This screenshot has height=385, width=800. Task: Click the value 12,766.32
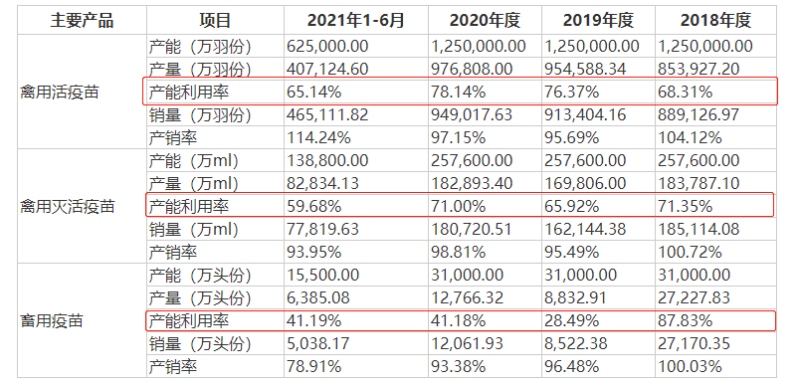467,298
